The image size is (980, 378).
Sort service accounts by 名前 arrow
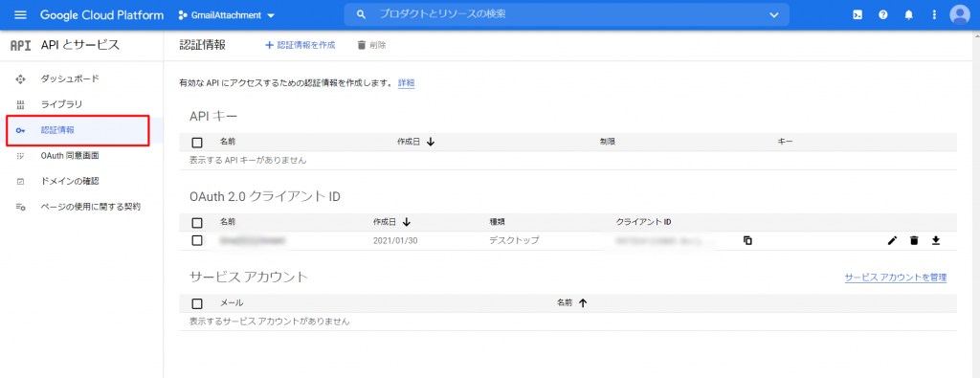tap(583, 303)
